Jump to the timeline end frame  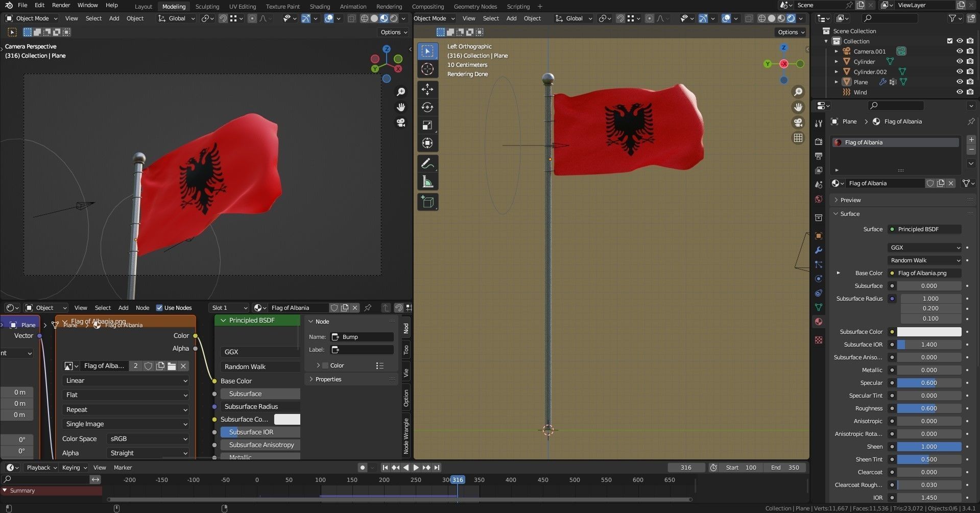point(437,468)
